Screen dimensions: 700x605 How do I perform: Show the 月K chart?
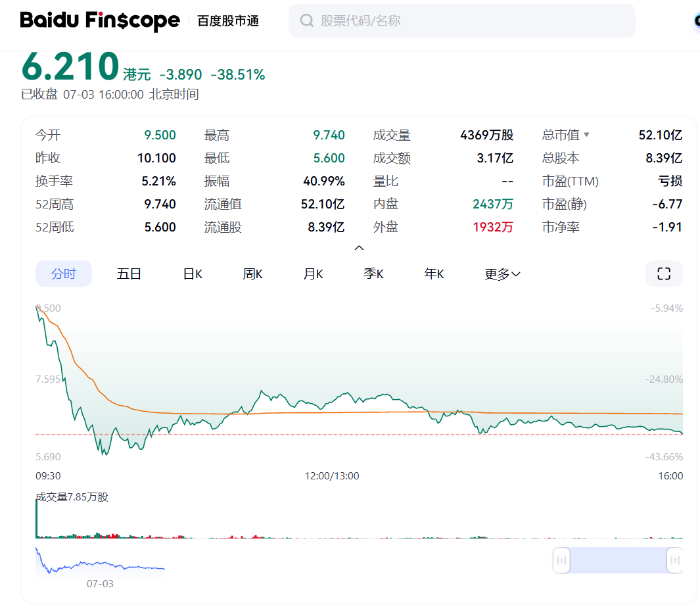[314, 274]
